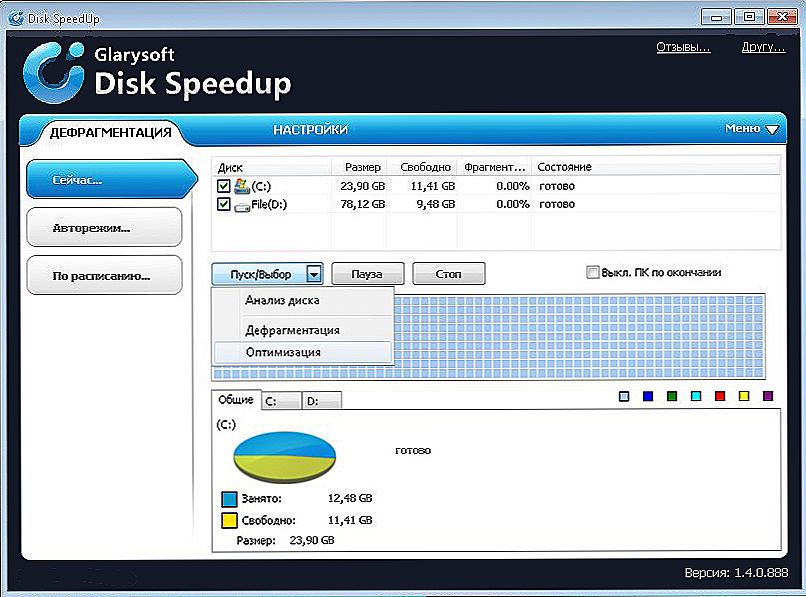This screenshot has width=806, height=597.
Task: Click the purple legend swatch
Action: [768, 396]
